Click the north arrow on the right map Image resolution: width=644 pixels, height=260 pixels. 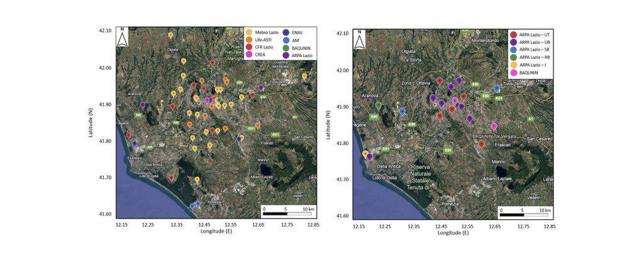click(360, 40)
